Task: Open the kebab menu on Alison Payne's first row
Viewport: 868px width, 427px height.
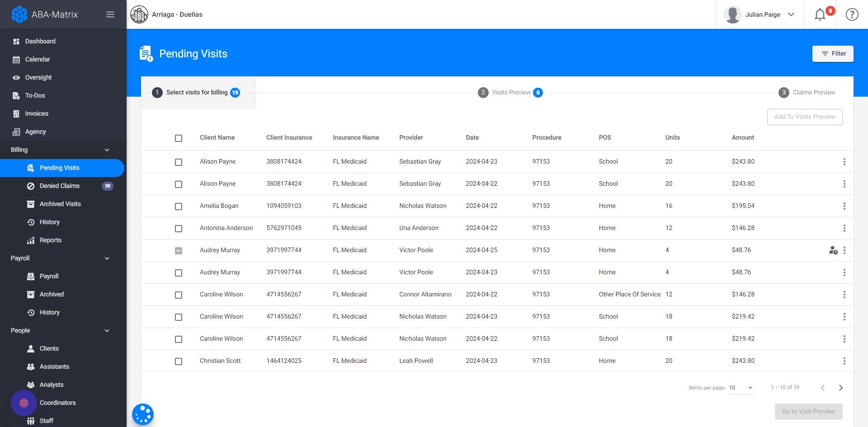Action: point(844,161)
